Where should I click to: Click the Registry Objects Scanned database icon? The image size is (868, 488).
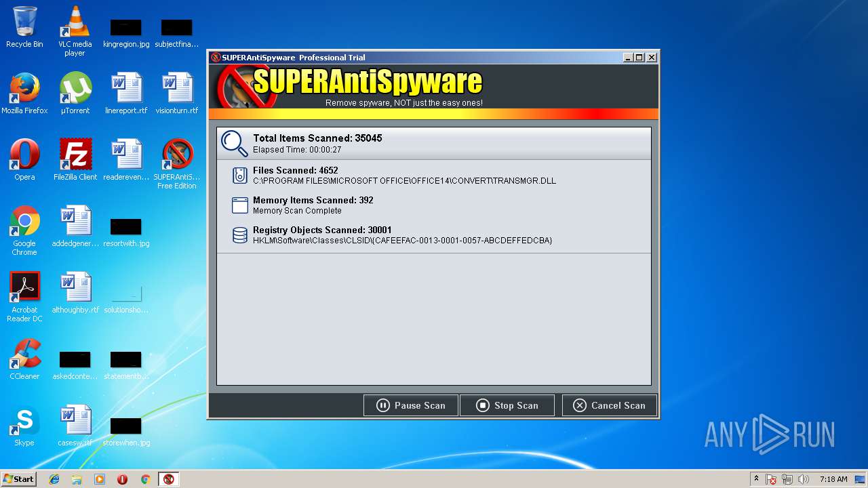pyautogui.click(x=239, y=235)
